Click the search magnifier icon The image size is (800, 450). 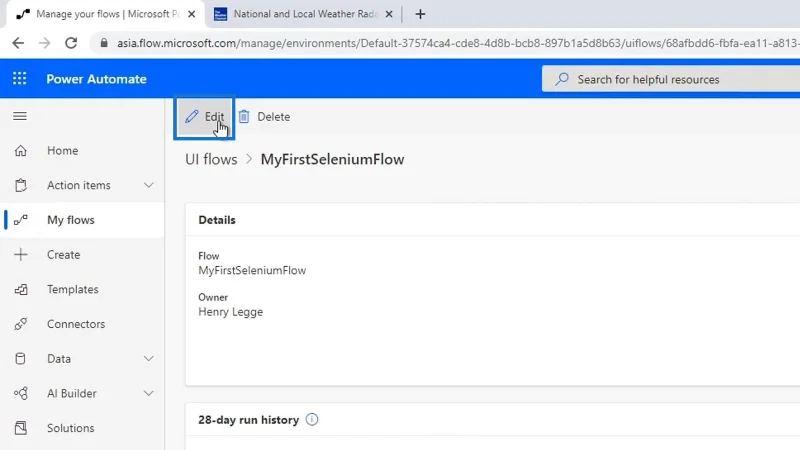tap(562, 79)
